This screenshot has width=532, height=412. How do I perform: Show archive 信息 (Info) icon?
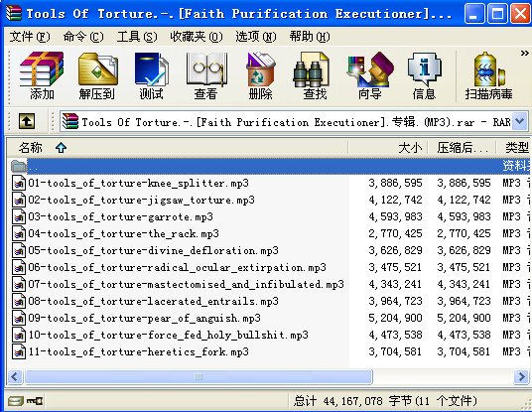[x=424, y=75]
